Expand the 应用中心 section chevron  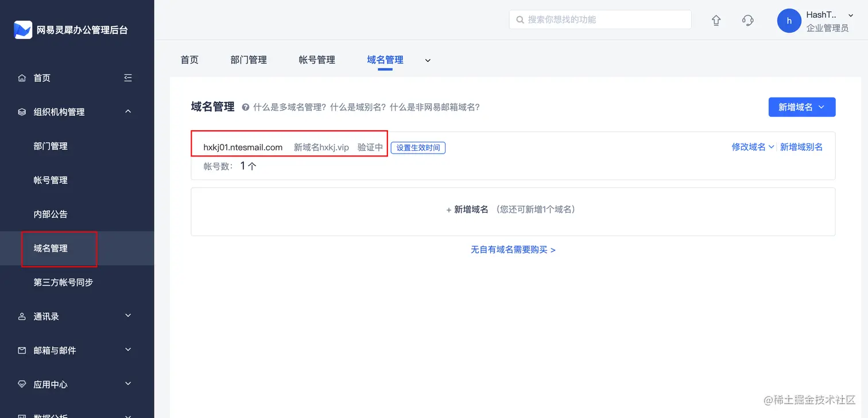[x=128, y=384]
